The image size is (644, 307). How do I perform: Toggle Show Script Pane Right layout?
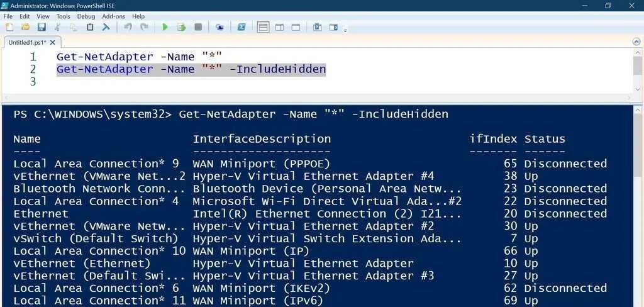click(x=279, y=28)
